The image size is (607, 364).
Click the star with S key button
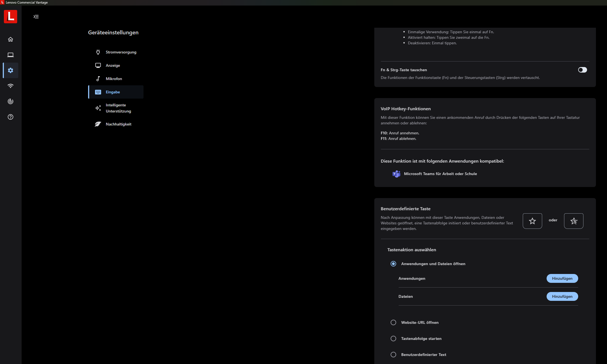click(573, 221)
